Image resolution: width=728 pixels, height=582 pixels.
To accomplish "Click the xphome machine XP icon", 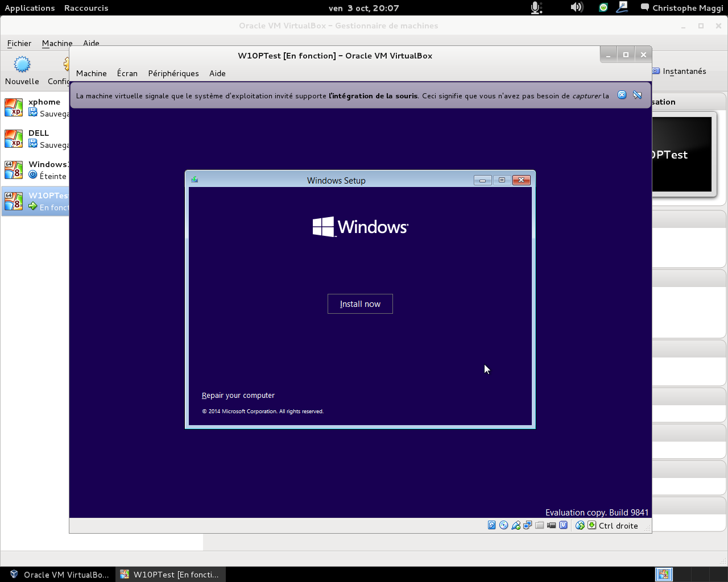I will [14, 107].
